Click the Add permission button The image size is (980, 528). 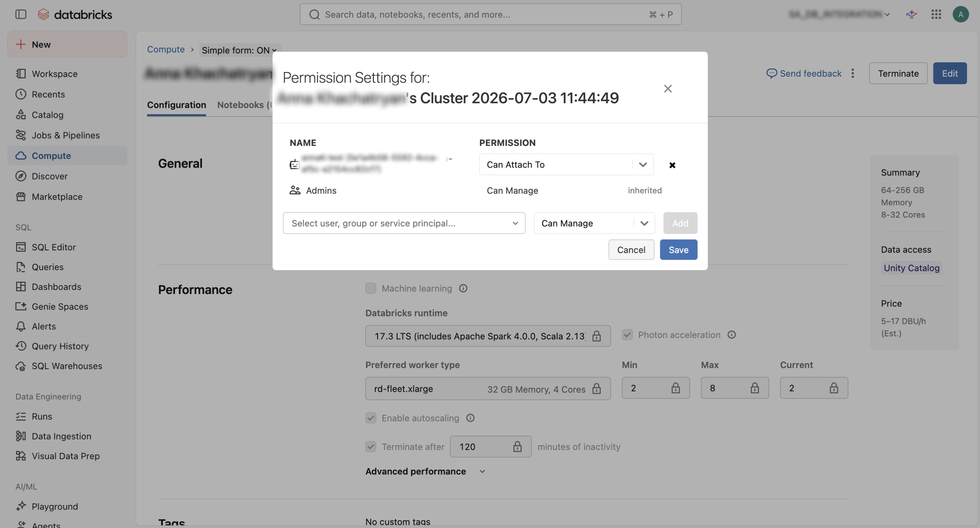tap(680, 223)
